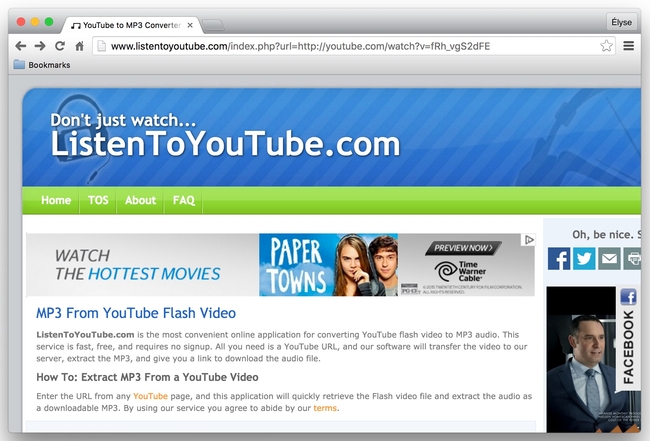Click the Time Warner Cable logo

pos(460,271)
